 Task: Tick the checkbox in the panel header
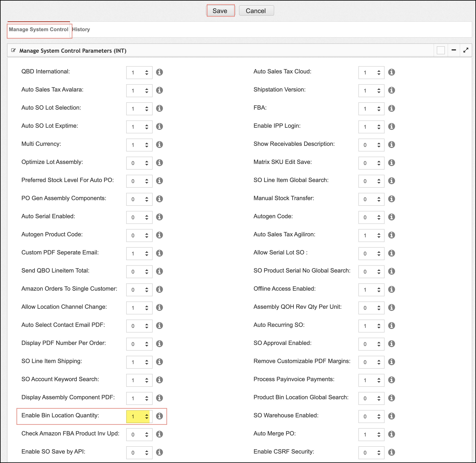[441, 50]
